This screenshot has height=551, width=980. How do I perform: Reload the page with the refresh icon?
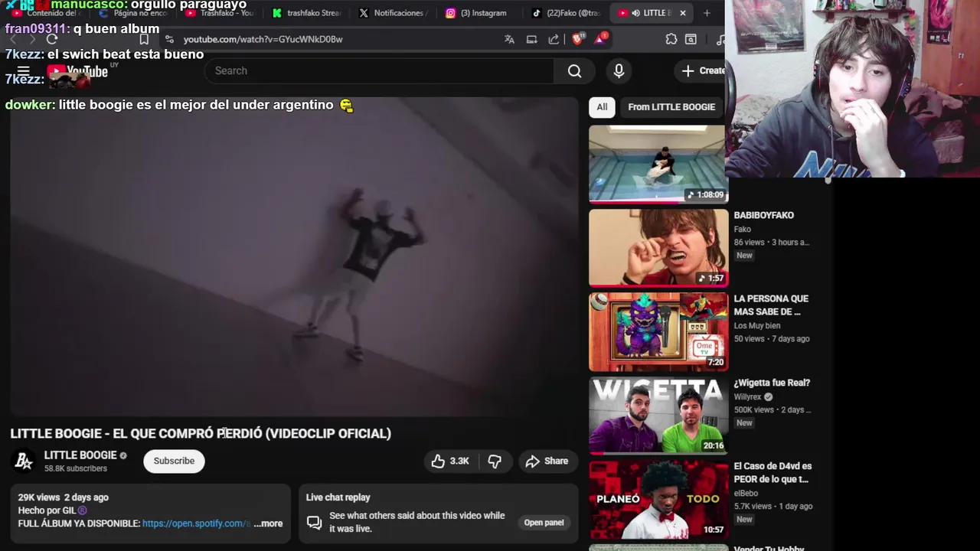(x=51, y=39)
